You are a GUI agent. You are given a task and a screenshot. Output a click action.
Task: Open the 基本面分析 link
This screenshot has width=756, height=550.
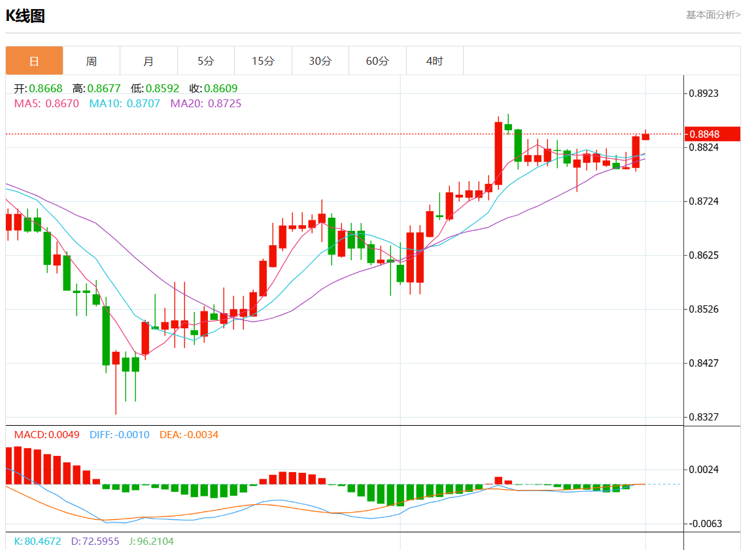coord(713,14)
